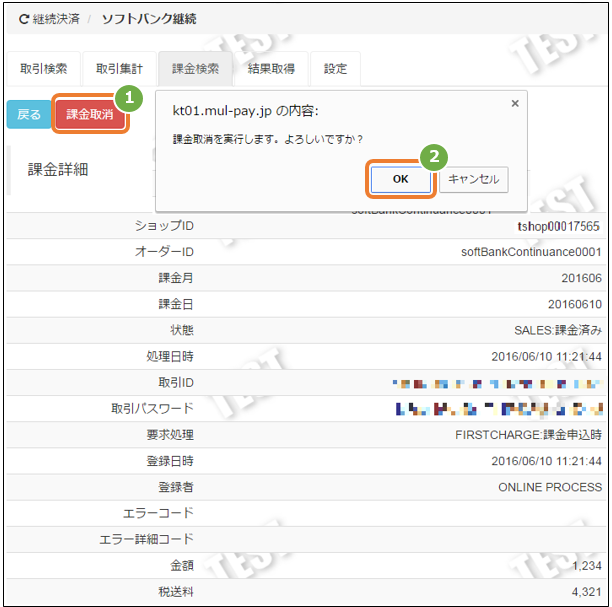Switch to the 取引集計 tab
This screenshot has height=607, width=612.
click(x=119, y=69)
